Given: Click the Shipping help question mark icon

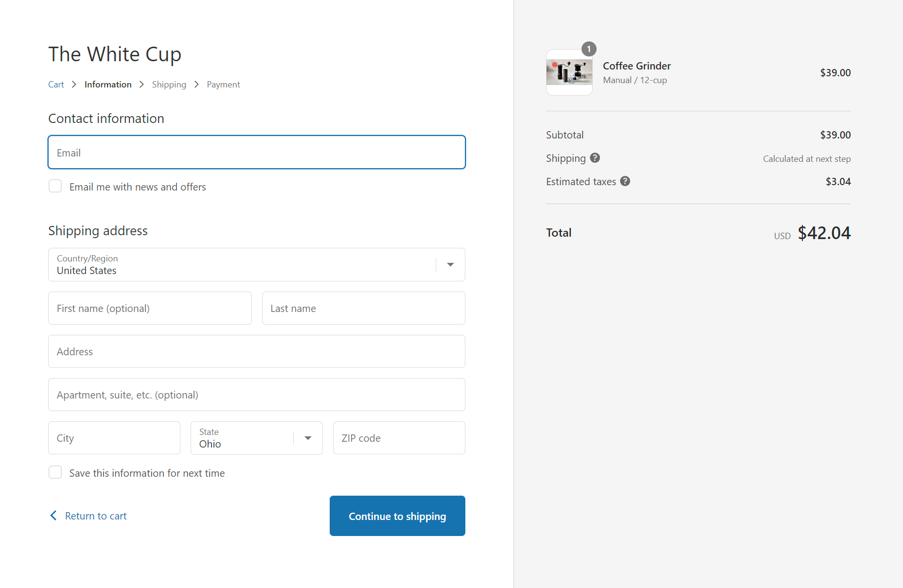Looking at the screenshot, I should 595,158.
